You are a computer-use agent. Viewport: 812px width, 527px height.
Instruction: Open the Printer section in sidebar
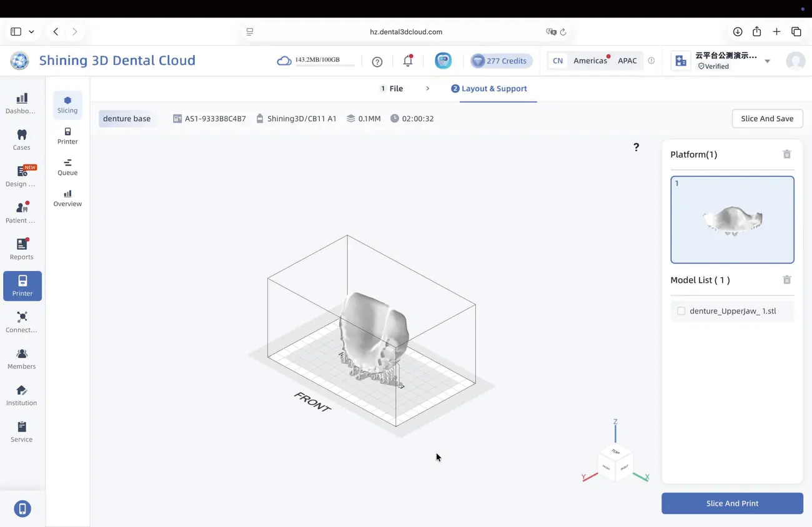coord(22,285)
